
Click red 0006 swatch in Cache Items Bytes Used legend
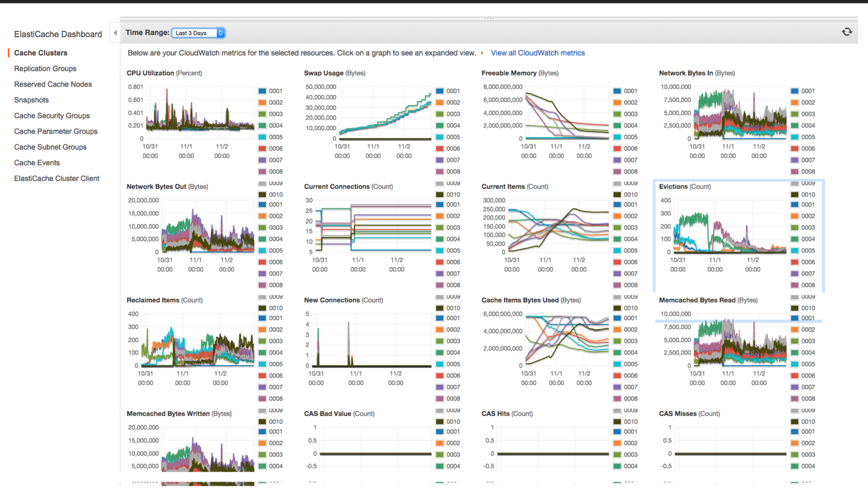618,376
